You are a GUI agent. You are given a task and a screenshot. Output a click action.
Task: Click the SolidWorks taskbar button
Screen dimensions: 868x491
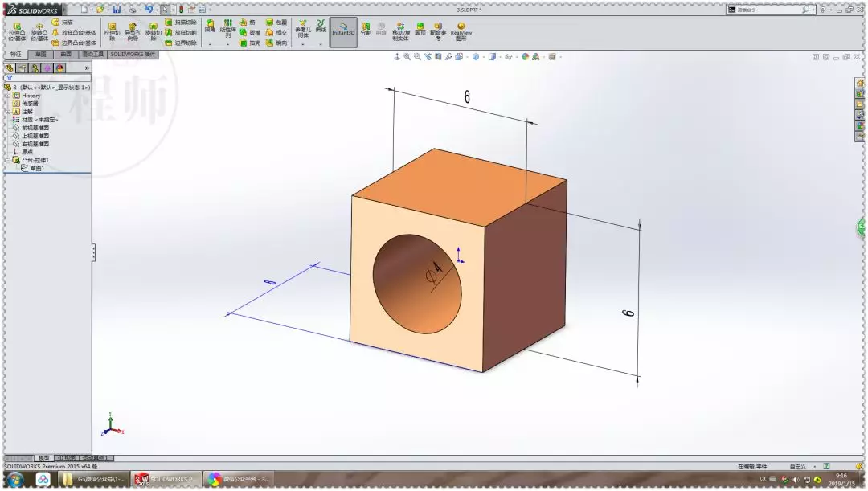166,479
